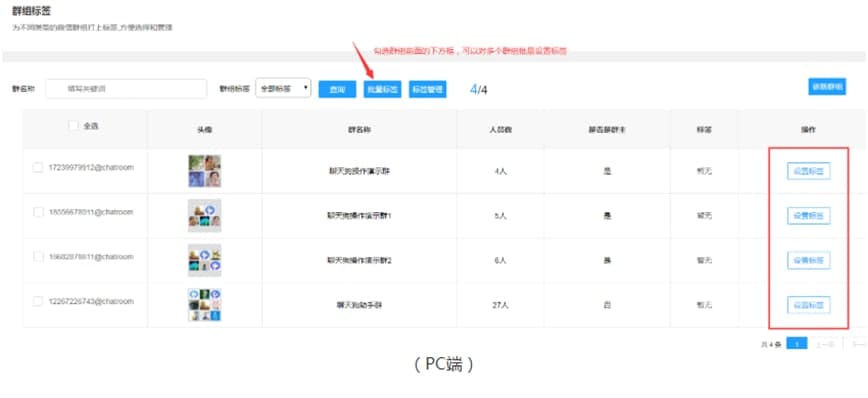Click the 聊天狗助手群 group name
Image resolution: width=868 pixels, height=398 pixels.
[x=359, y=305]
